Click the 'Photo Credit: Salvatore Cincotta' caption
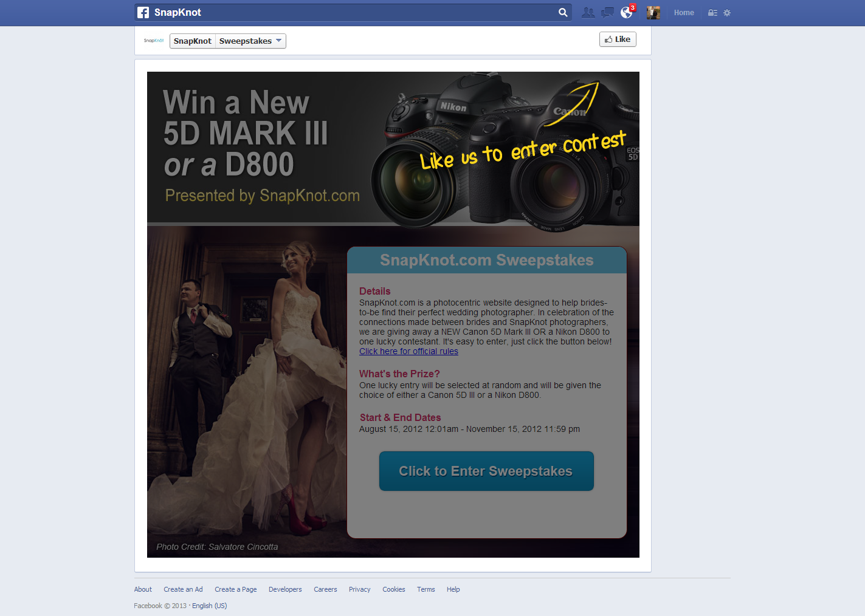 pyautogui.click(x=217, y=547)
